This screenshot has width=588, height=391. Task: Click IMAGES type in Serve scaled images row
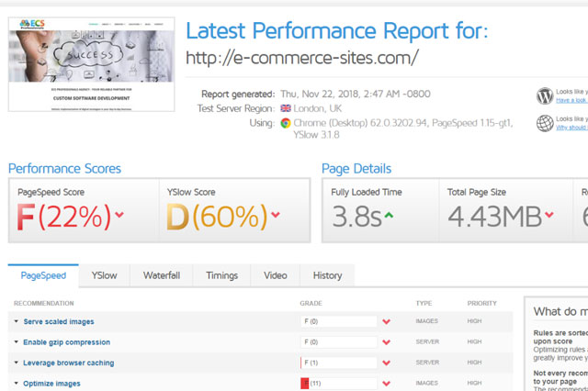(426, 321)
